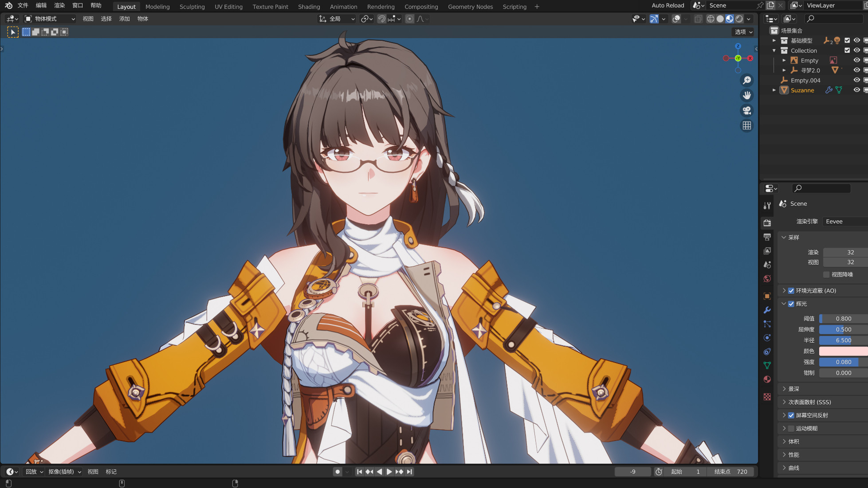Open the World properties tab icon
This screenshot has width=868, height=488.
pyautogui.click(x=767, y=279)
